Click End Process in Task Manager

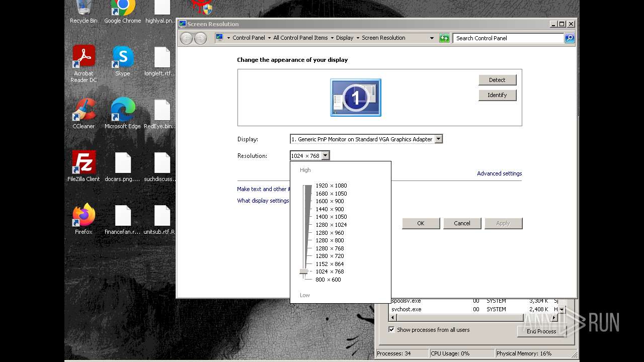tap(541, 331)
